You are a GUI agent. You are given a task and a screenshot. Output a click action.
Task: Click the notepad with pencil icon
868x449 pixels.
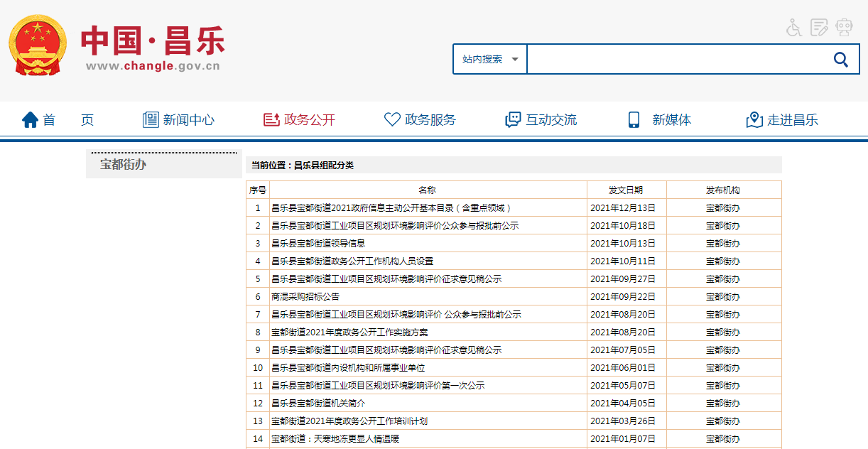[819, 28]
